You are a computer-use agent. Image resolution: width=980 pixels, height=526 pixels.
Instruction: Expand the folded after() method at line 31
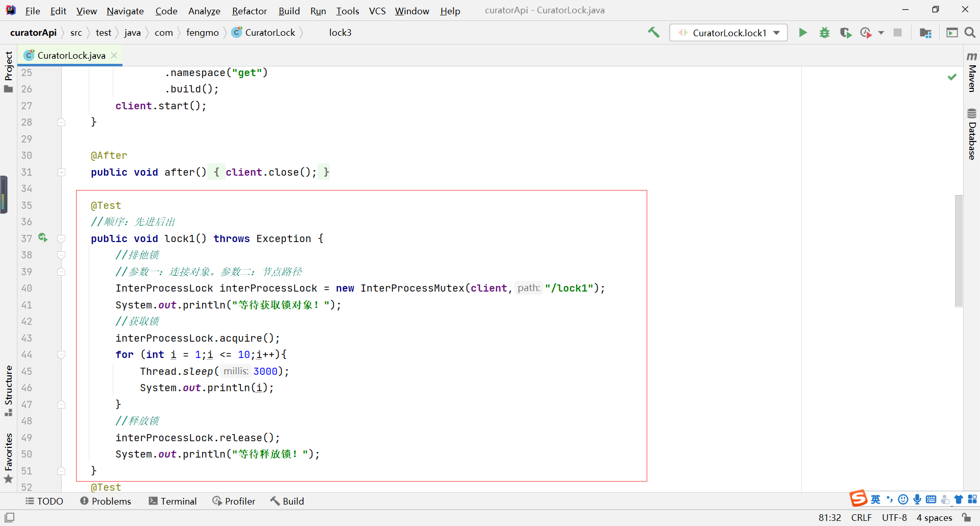point(61,172)
